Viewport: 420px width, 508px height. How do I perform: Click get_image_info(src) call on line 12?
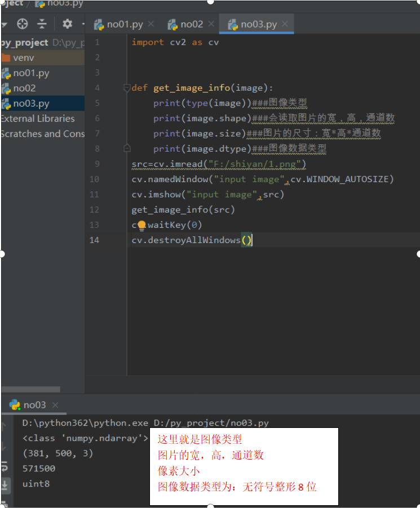click(183, 210)
